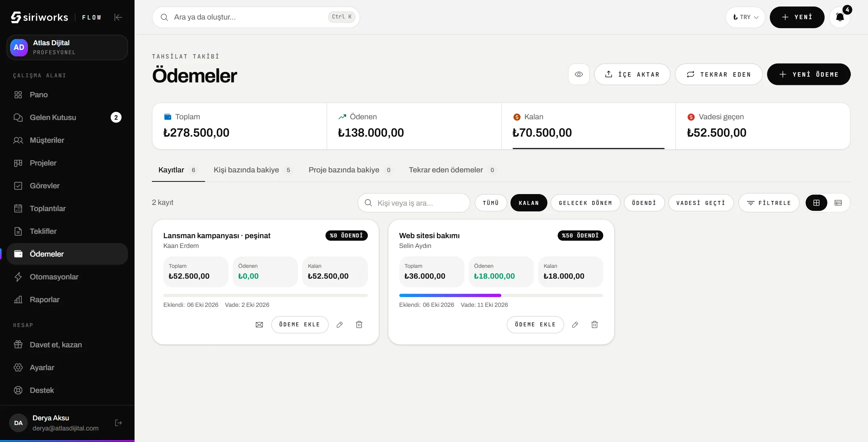Click YENİ ÖDEME button
The height and width of the screenshot is (442, 868).
[809, 74]
